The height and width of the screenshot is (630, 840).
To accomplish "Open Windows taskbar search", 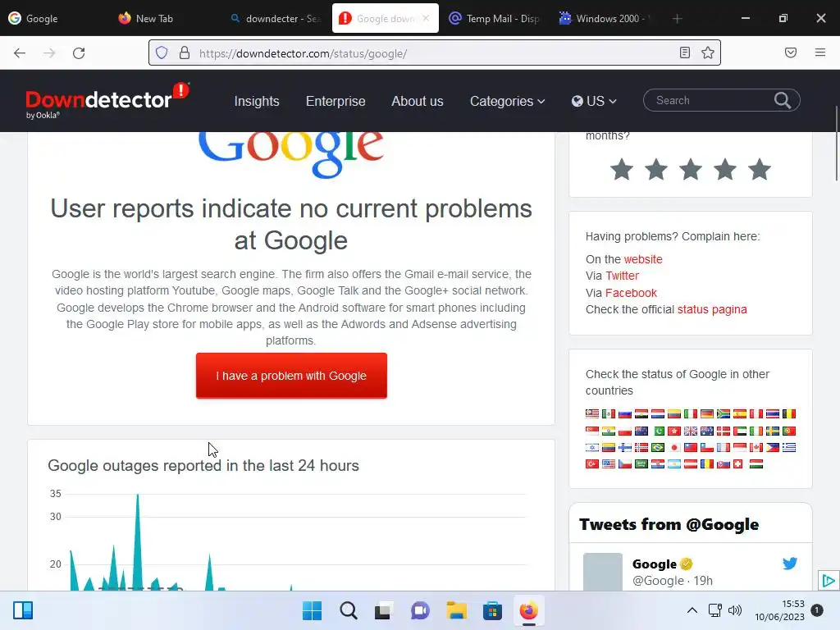I will coord(348,610).
